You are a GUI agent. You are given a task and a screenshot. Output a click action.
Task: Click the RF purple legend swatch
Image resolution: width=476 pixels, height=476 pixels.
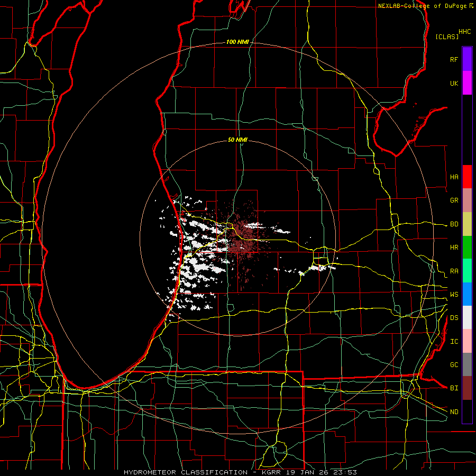pos(467,59)
